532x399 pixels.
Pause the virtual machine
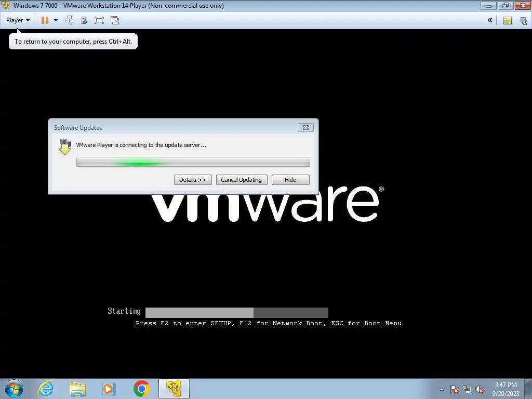[45, 20]
